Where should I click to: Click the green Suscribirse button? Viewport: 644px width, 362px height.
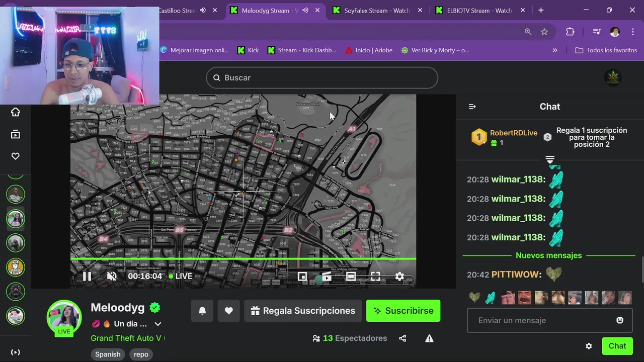coord(403,311)
